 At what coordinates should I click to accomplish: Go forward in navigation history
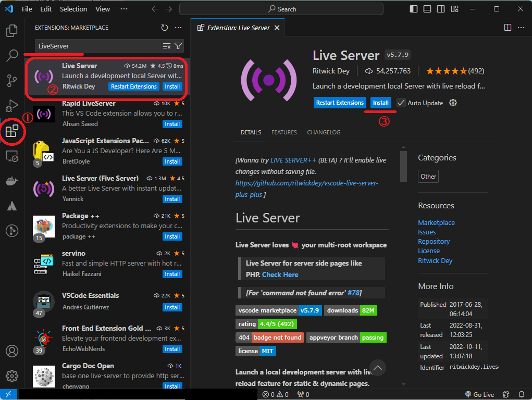pos(169,9)
